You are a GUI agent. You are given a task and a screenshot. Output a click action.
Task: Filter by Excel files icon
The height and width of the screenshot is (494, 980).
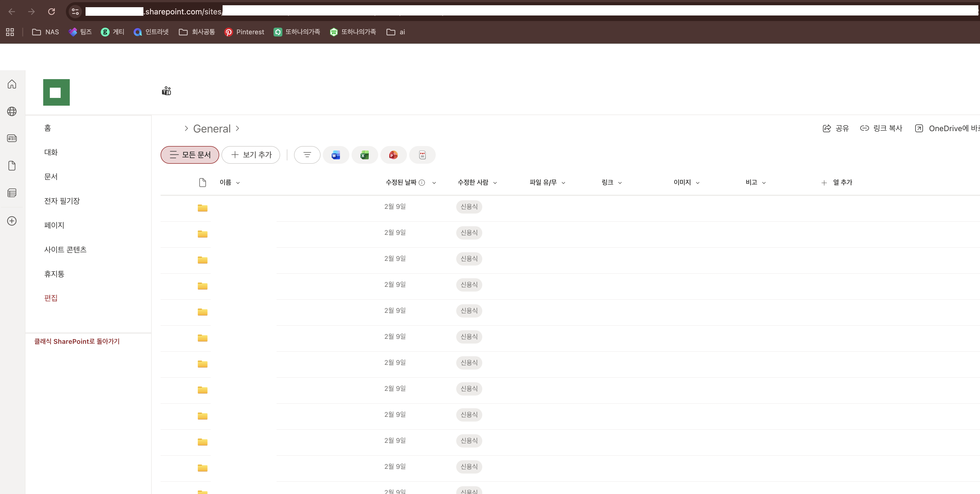(365, 155)
